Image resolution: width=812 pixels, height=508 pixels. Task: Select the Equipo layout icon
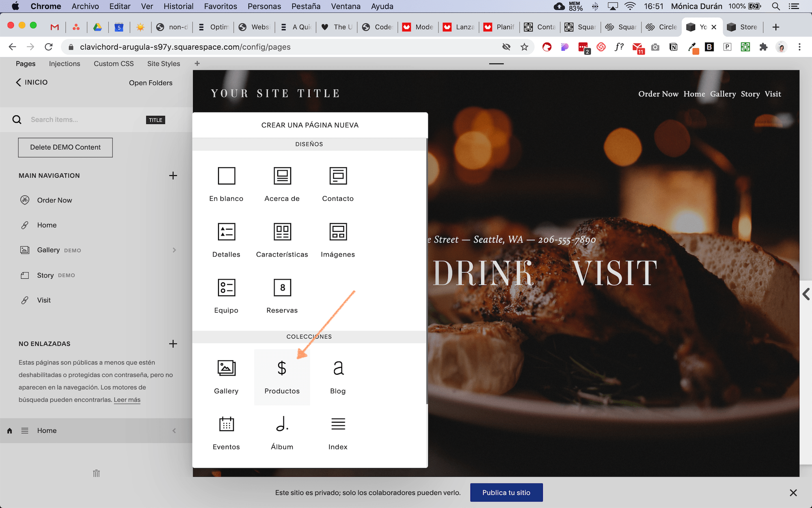click(x=226, y=288)
